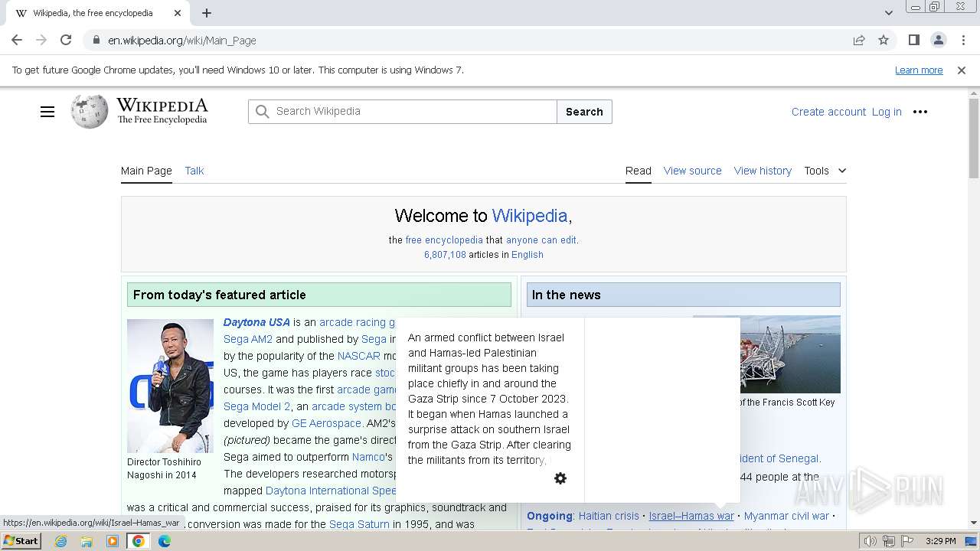Go back with browser back arrow
This screenshot has height=551, width=980.
pos(17,40)
